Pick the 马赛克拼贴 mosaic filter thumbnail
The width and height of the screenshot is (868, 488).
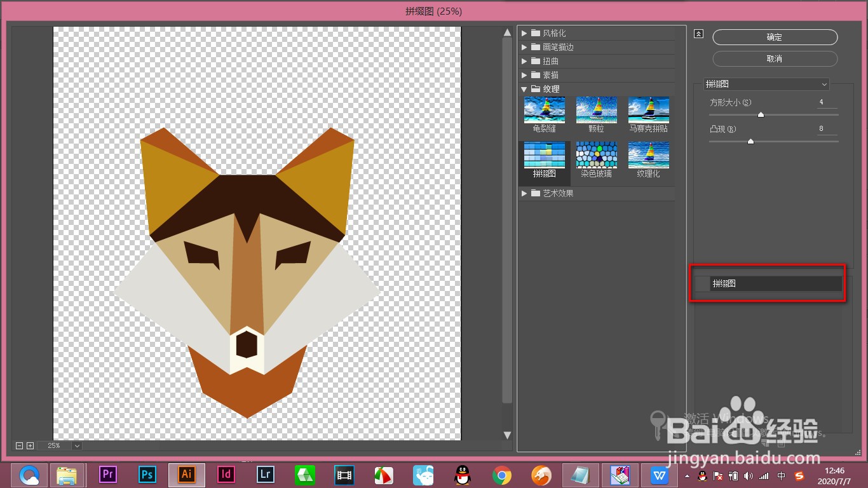coord(648,111)
